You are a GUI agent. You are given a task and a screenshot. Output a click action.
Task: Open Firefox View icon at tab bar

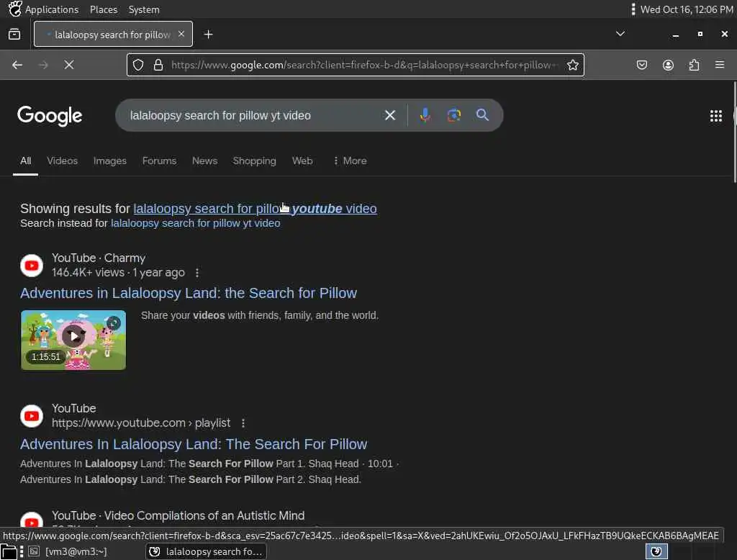(x=14, y=35)
